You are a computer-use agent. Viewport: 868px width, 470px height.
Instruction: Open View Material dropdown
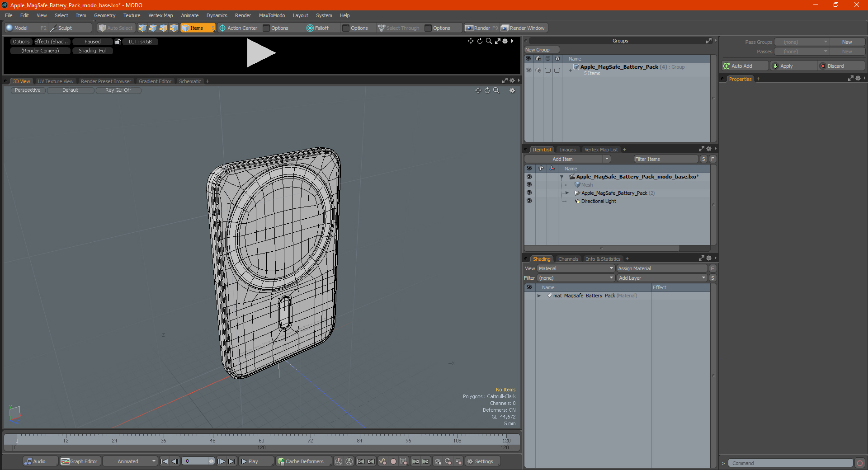coord(576,268)
